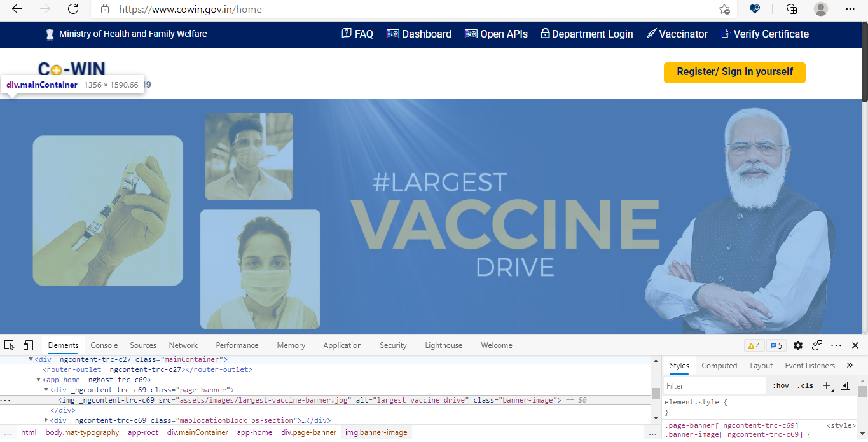Focus the Styles Filter field
Screen dimensions: 868x442
click(x=714, y=385)
